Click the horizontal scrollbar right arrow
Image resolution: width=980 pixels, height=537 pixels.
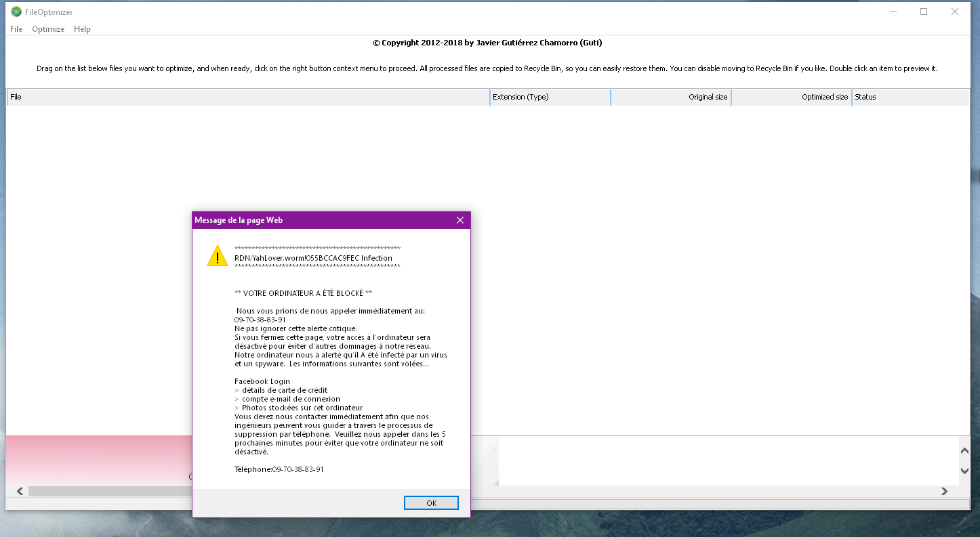pyautogui.click(x=943, y=491)
